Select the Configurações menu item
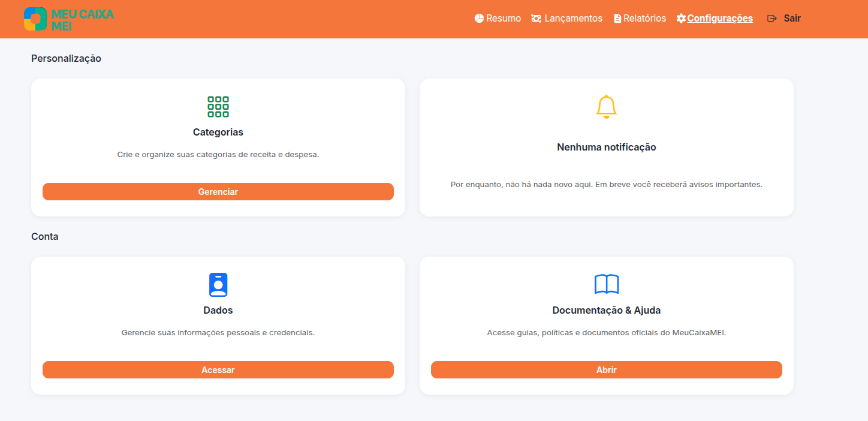 (719, 18)
